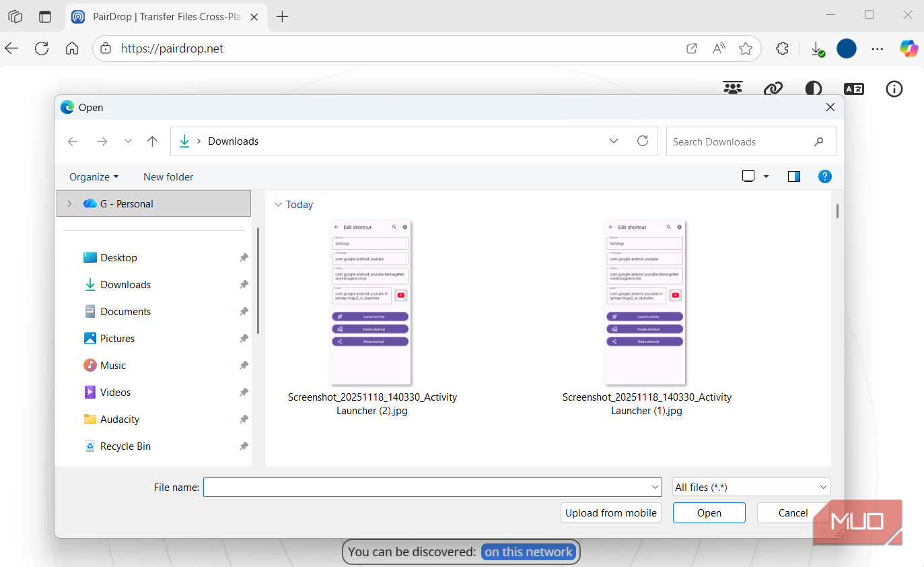
Task: Go up one folder level
Action: [153, 141]
